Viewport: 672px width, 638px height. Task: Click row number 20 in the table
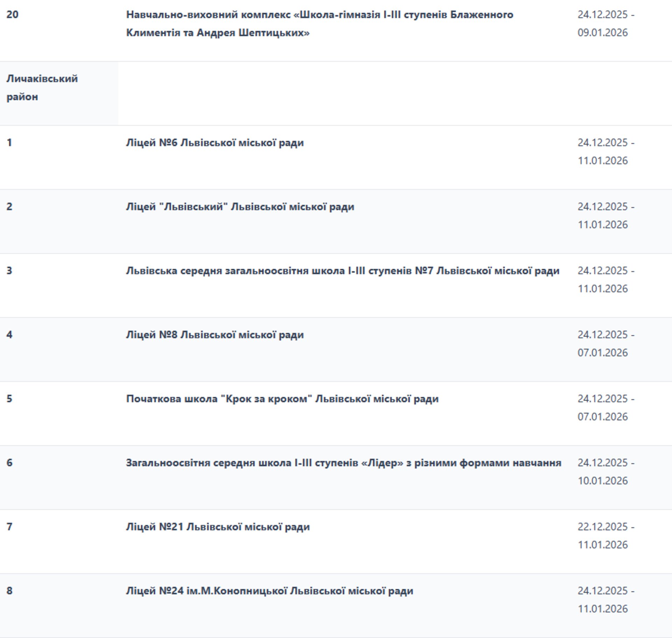pos(12,15)
